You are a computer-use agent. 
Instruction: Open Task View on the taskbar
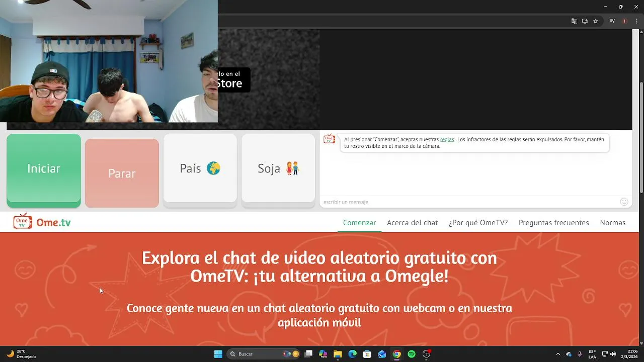tap(308, 354)
